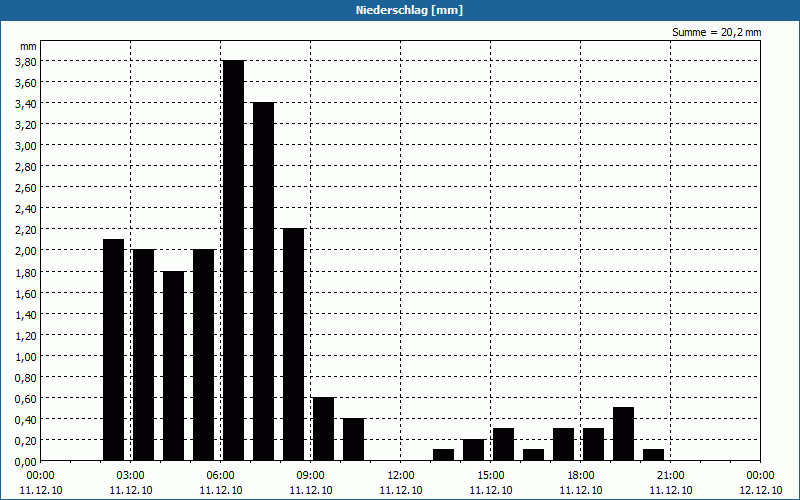This screenshot has height=500, width=800.
Task: Click the 2,20 mm bar before 09:00
Action: 293,344
